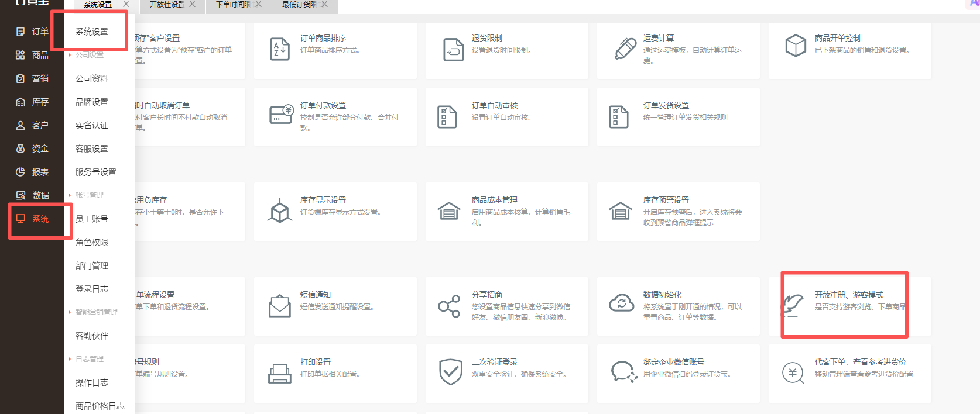Click the 商品开单控制 box icon

tap(796, 45)
